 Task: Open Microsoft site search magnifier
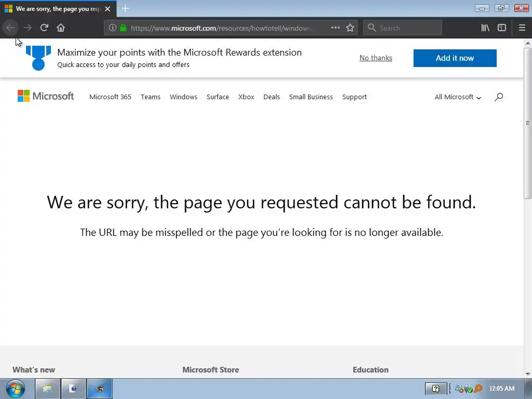pyautogui.click(x=498, y=97)
